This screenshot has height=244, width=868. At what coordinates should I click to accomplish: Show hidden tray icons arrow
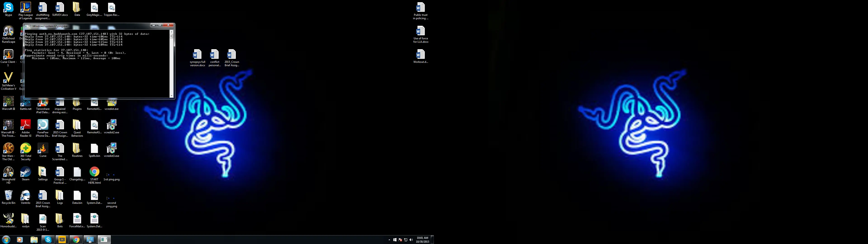(389, 240)
